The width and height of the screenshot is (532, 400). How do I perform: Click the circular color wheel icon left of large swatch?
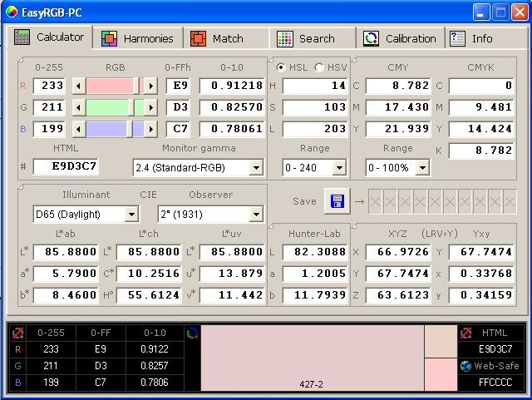tap(192, 333)
